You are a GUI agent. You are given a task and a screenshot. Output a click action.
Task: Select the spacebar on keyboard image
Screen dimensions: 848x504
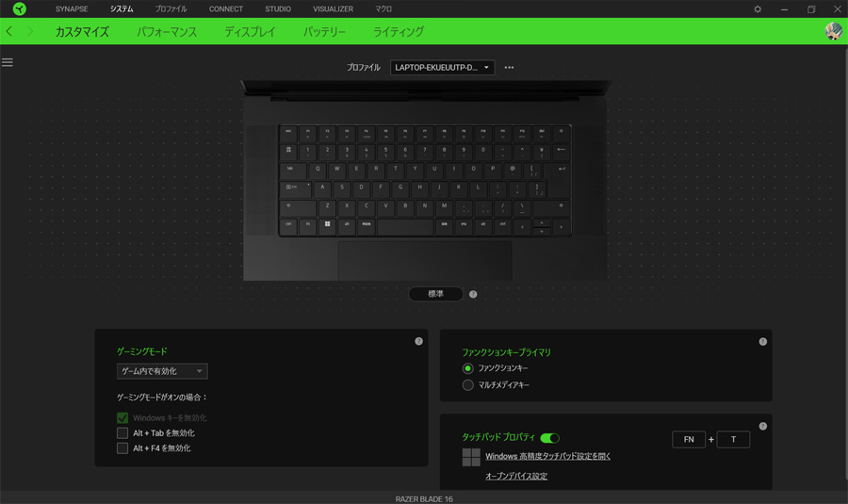coord(405,226)
